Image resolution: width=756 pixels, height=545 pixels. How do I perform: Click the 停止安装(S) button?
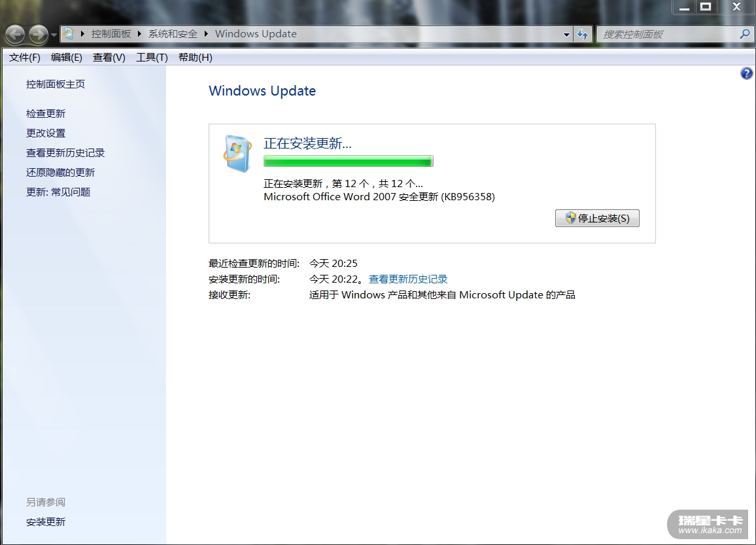597,218
